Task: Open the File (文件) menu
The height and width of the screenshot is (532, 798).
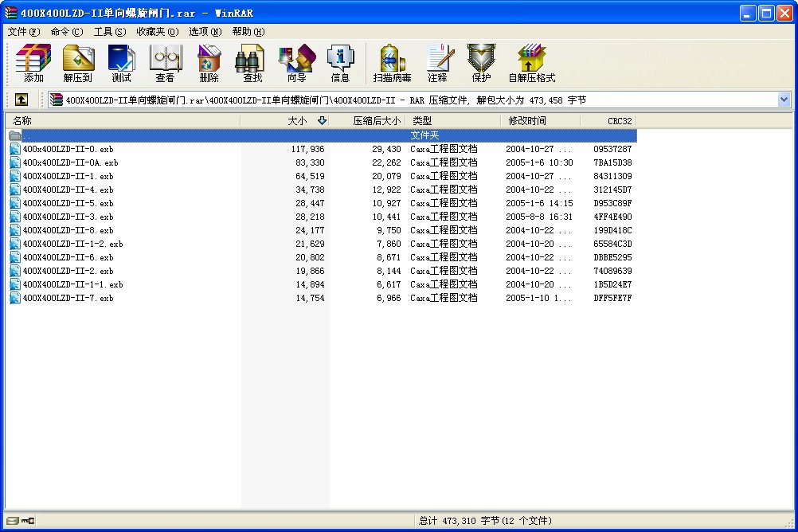Action: (23, 32)
